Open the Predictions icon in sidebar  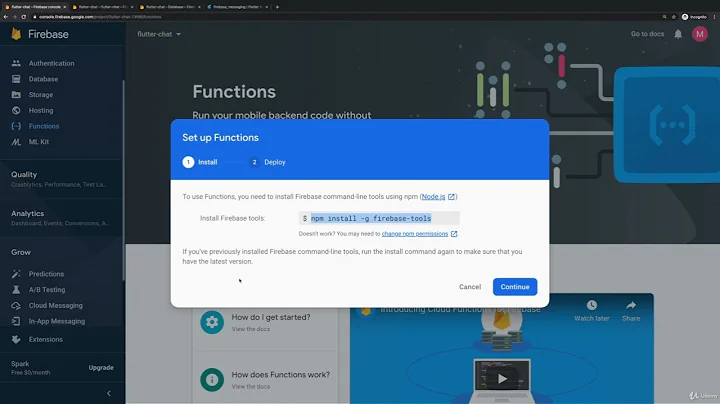pos(16,274)
